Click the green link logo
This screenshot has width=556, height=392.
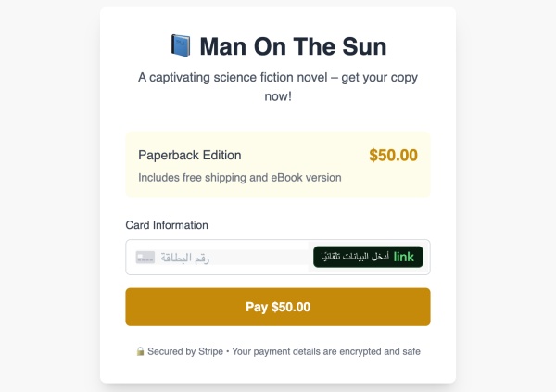(403, 257)
